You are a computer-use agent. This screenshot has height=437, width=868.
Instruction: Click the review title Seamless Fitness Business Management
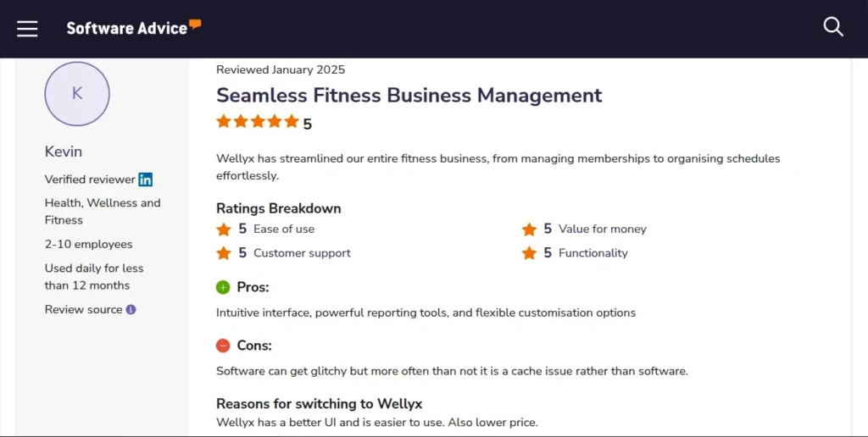point(409,95)
